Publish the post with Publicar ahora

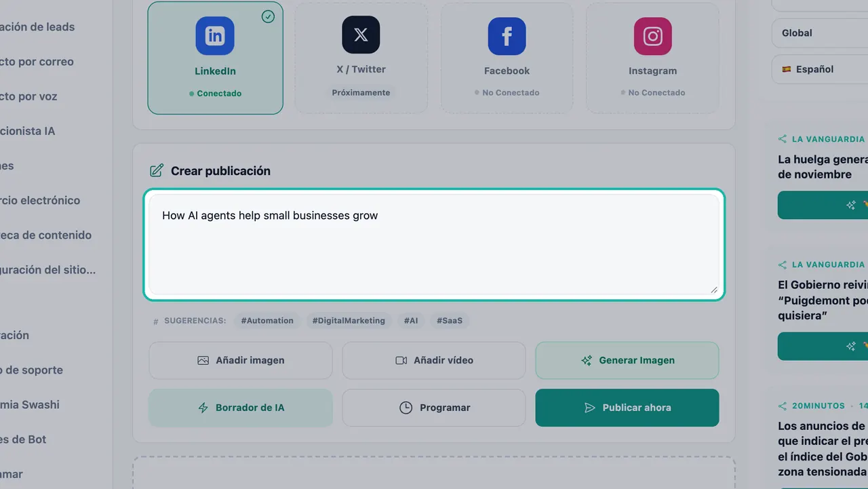627,408
